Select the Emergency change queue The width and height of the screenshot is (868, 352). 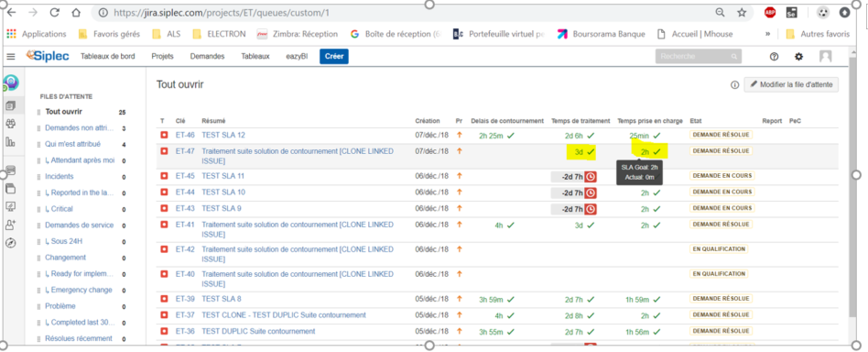coord(81,290)
